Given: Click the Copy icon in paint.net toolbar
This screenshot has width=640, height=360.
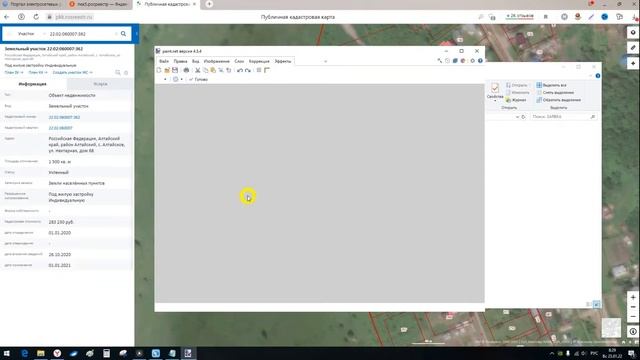Looking at the screenshot, I should coord(205,70).
